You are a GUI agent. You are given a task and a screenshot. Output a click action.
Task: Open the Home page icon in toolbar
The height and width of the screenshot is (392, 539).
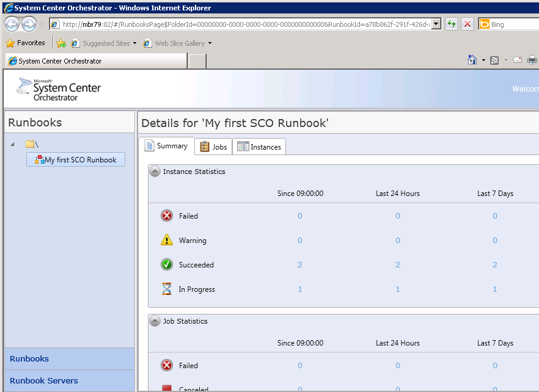tap(472, 60)
